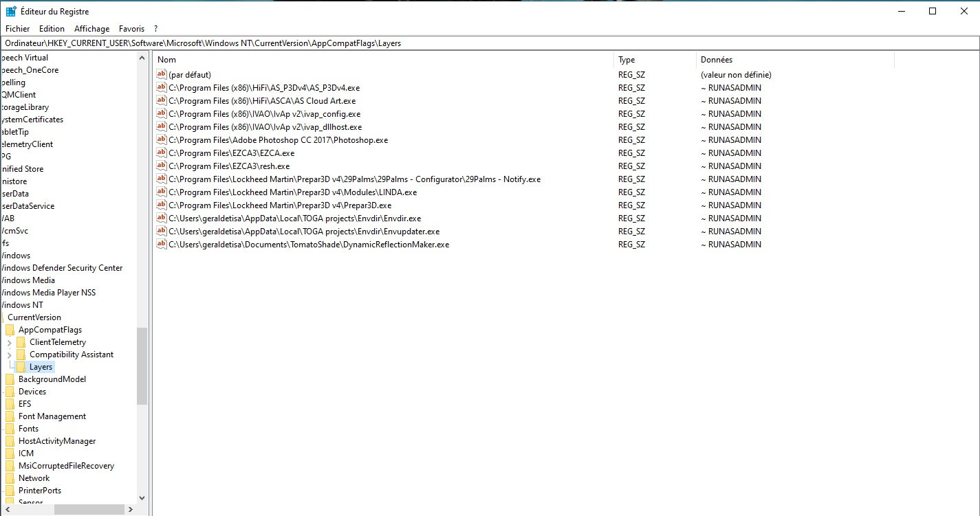Click the folder icon of HostActivityManager key
This screenshot has height=516, width=980.
10,441
